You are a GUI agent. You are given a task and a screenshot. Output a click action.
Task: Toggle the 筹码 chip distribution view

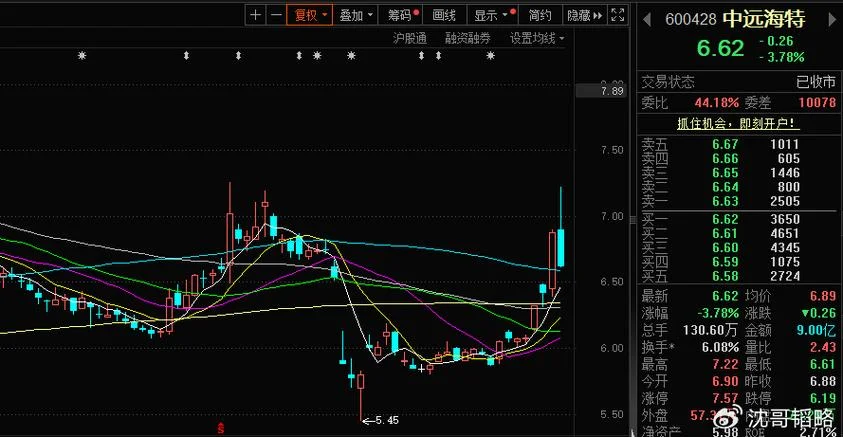click(402, 15)
